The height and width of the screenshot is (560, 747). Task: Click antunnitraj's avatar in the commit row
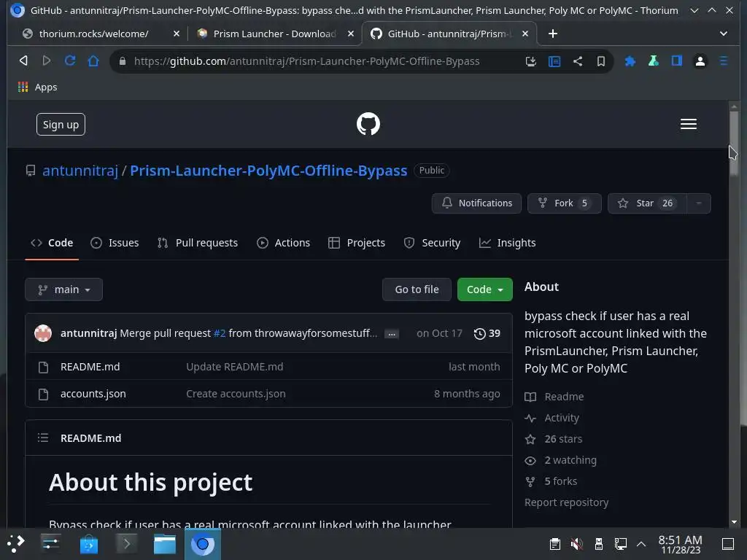(43, 332)
